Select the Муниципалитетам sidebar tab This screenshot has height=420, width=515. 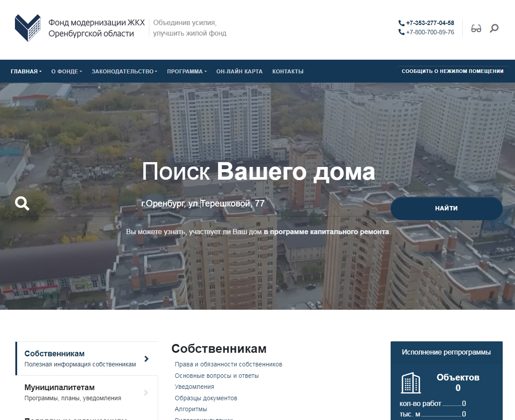click(x=87, y=392)
